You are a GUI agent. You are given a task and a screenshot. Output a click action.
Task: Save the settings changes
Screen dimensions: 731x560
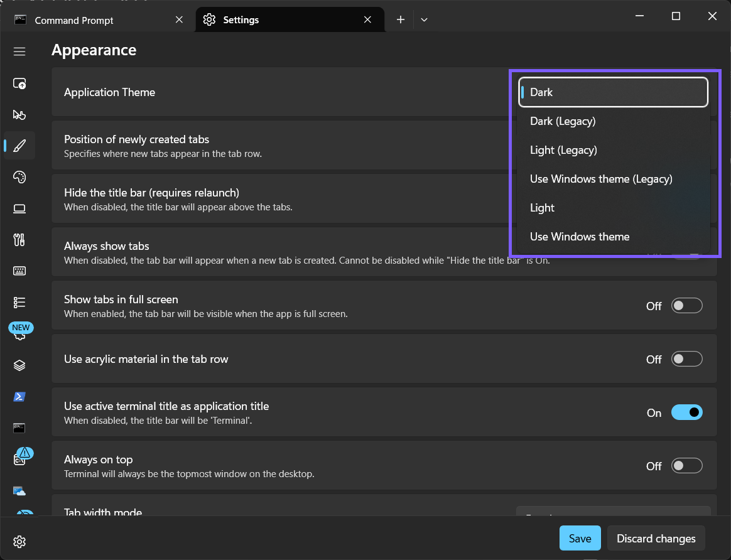580,538
